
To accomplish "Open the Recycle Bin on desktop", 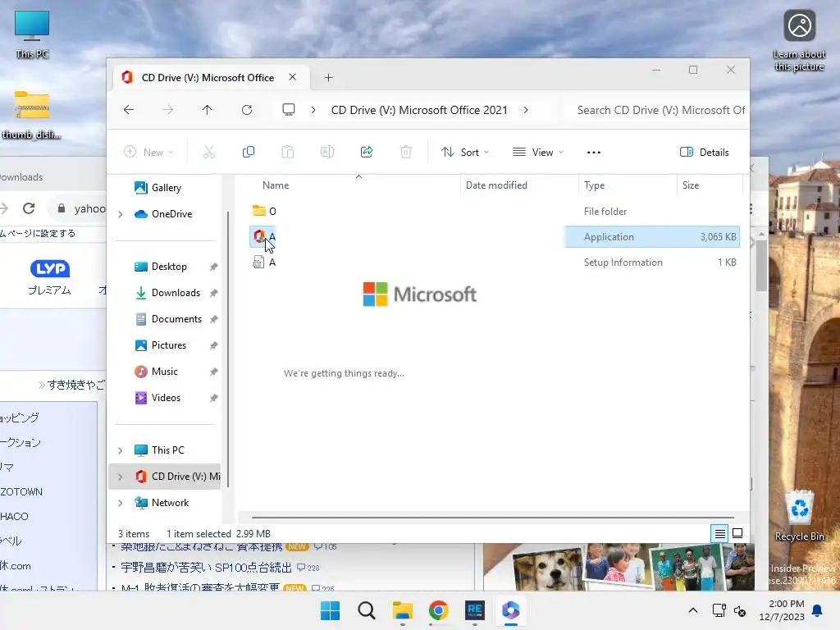I will coord(799,517).
